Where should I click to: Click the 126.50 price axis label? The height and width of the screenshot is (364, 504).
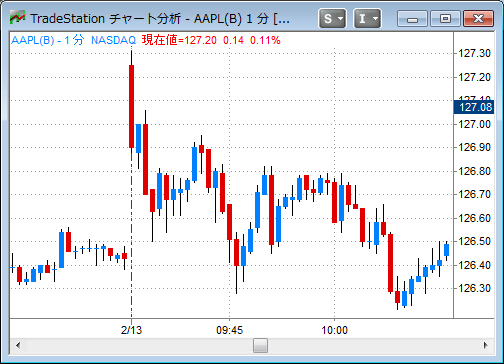point(475,241)
